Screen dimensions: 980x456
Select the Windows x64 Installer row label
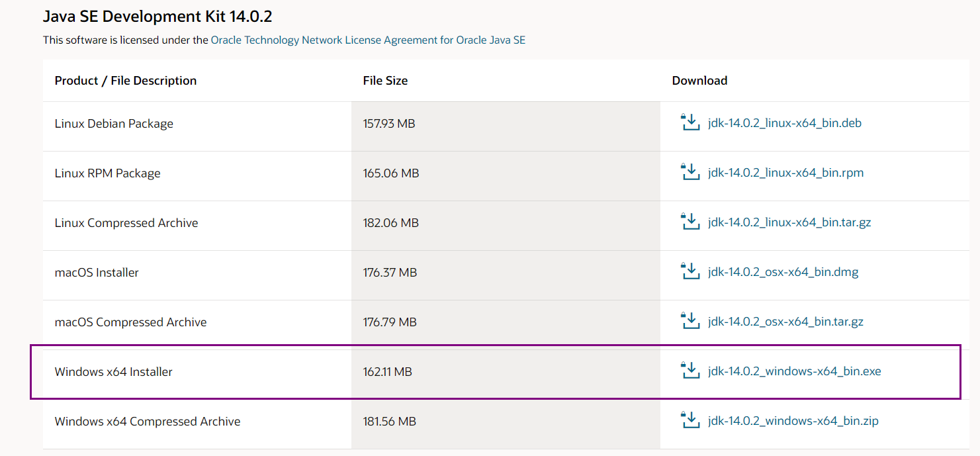(x=113, y=372)
